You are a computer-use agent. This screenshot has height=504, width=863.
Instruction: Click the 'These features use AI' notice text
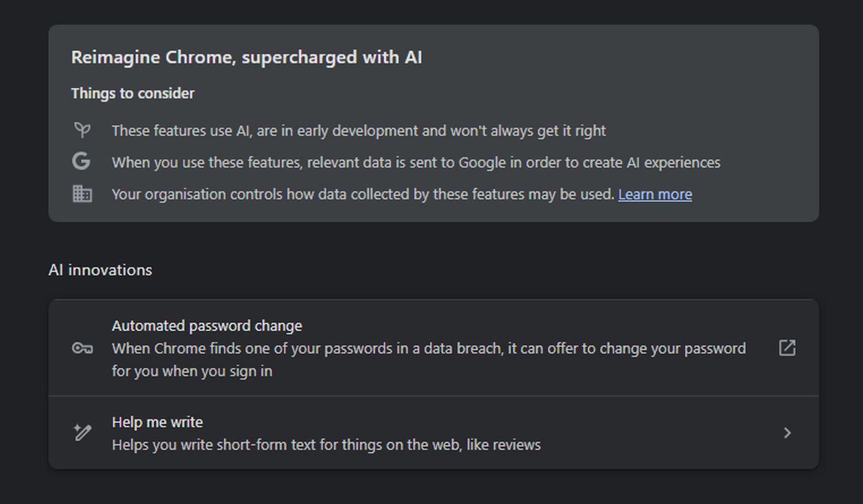click(x=358, y=131)
